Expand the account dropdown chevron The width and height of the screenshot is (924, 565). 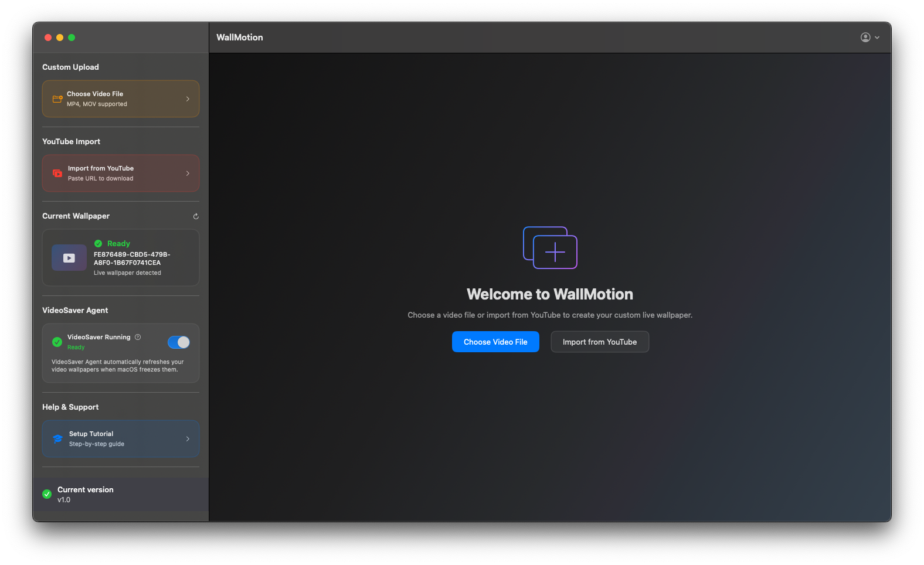(x=877, y=38)
